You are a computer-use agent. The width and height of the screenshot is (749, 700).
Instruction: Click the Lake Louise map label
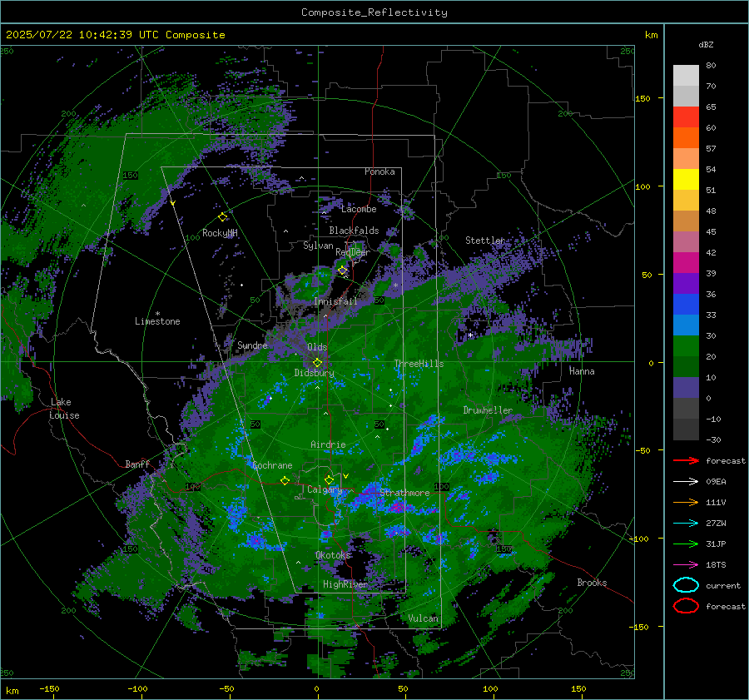(x=64, y=409)
